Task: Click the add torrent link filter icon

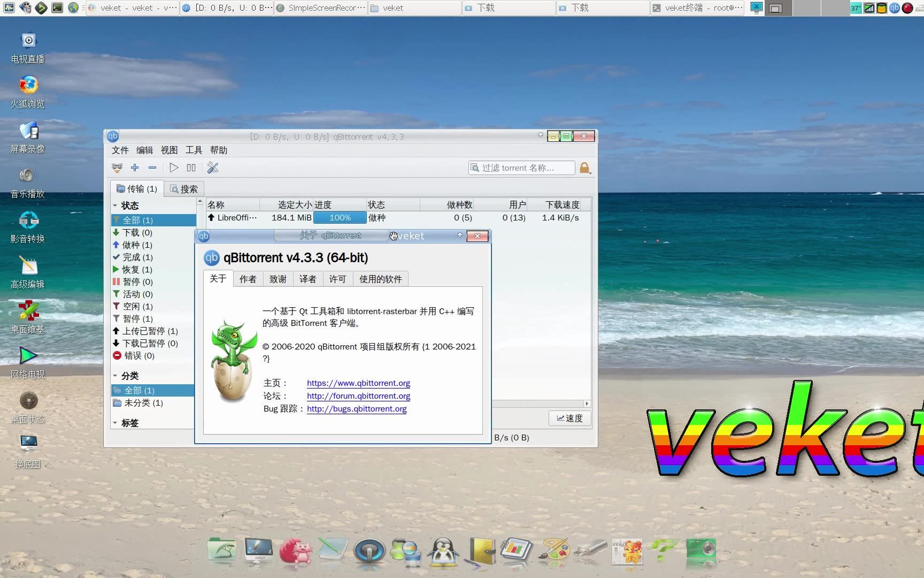Action: click(x=117, y=168)
